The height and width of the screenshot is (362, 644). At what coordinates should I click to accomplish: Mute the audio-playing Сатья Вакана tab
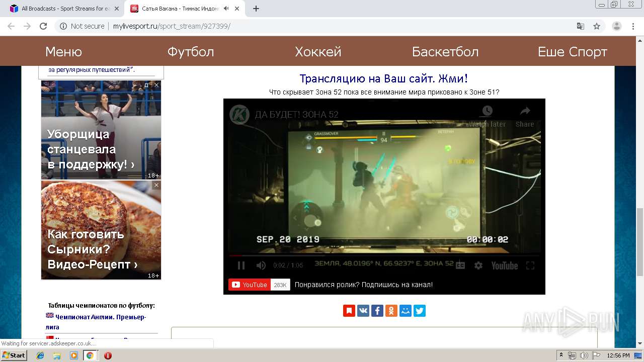coord(226,9)
